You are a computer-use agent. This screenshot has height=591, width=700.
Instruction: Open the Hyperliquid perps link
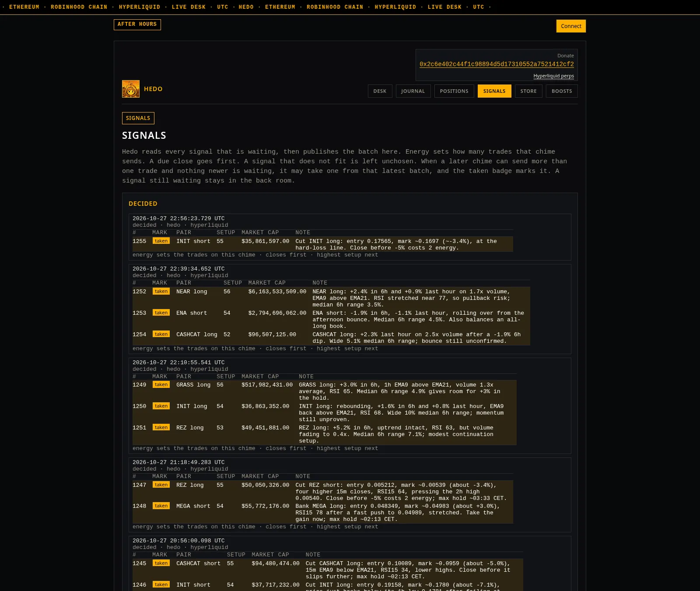pyautogui.click(x=553, y=76)
